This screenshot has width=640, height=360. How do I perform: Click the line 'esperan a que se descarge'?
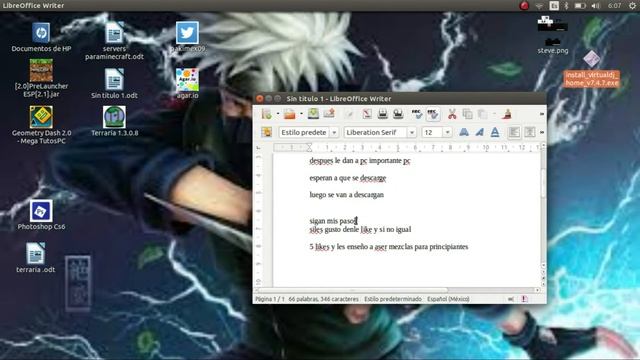(x=348, y=178)
